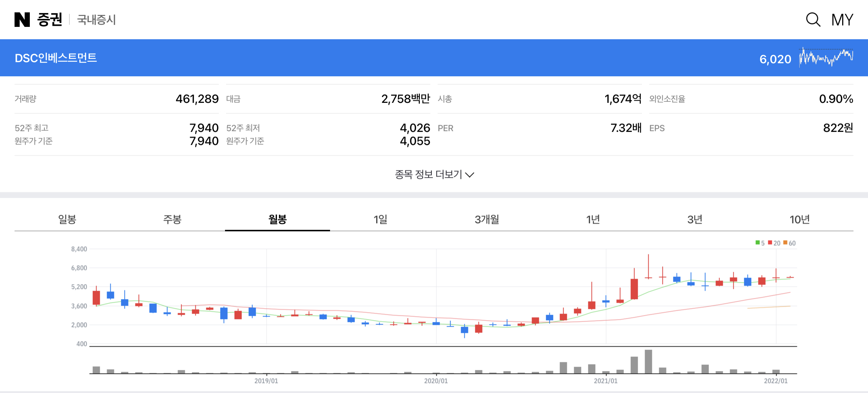Open the search magnifier icon
868x393 pixels.
pyautogui.click(x=813, y=20)
